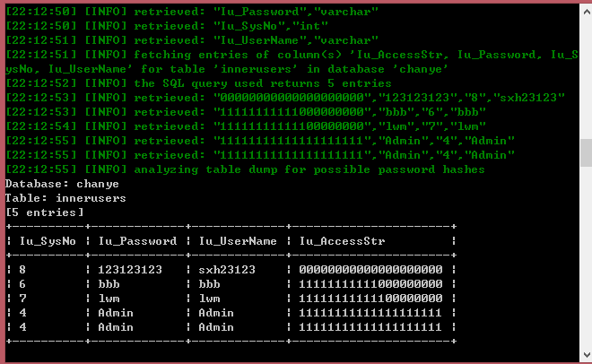Select the Iu_Password column header
Viewport: 592px width, 364px height.
coord(137,241)
